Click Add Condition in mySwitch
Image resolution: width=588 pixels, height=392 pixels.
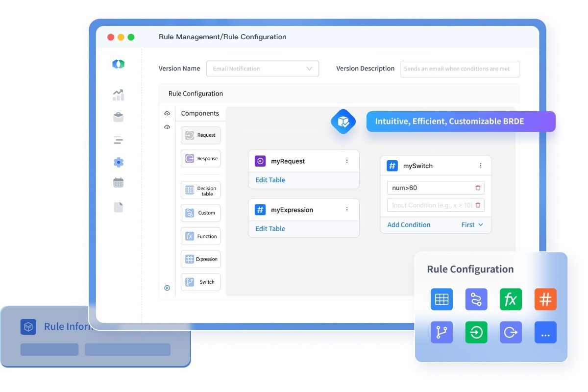[409, 224]
